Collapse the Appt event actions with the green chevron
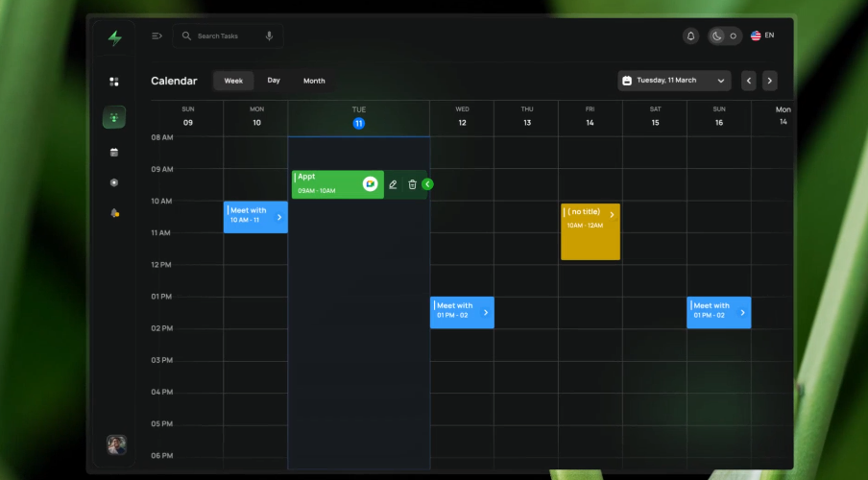This screenshot has width=868, height=480. coord(427,184)
